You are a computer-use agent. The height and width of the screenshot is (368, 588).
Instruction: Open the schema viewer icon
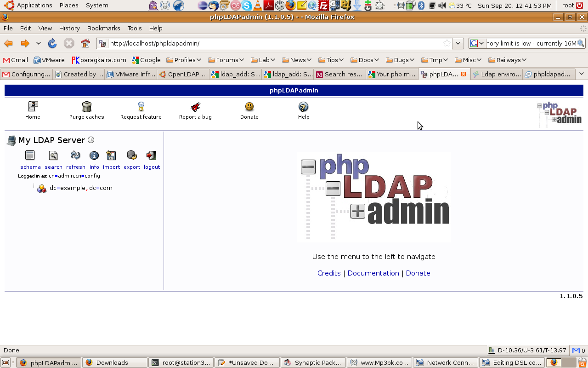(x=30, y=155)
